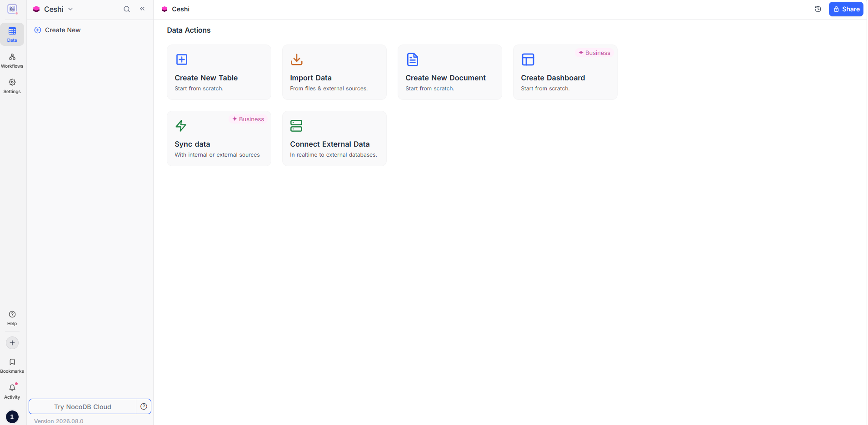868x425 pixels.
Task: Expand the Ceshi base dropdown
Action: [x=53, y=9]
